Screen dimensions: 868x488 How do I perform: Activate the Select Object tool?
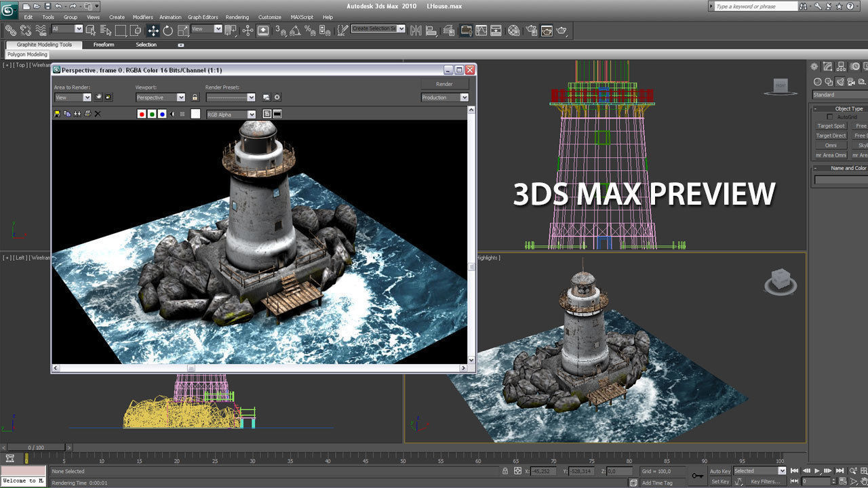click(92, 30)
